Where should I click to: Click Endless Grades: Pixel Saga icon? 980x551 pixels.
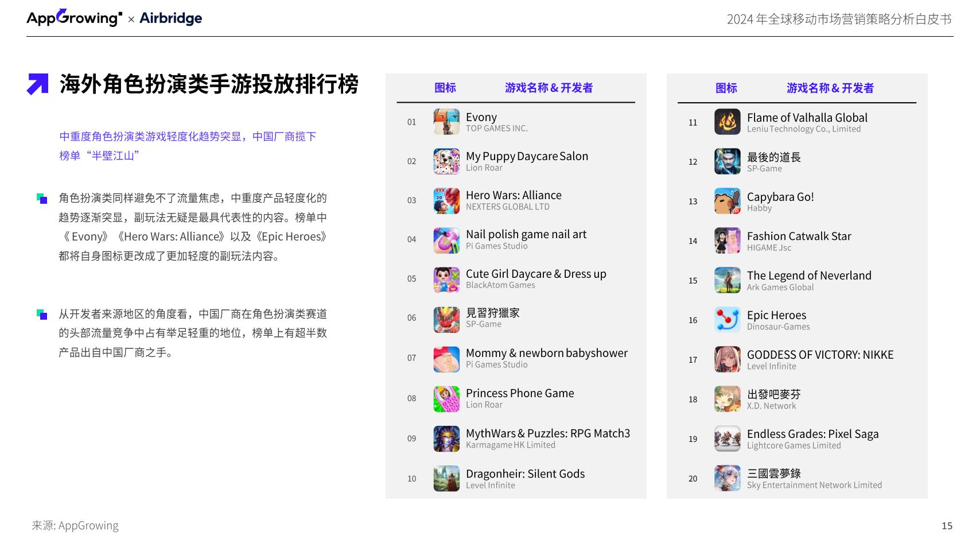(x=728, y=439)
